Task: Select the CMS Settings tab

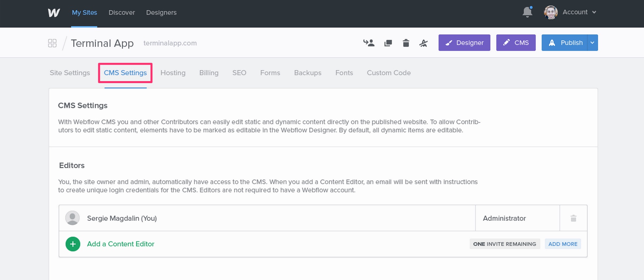Action: [x=125, y=73]
